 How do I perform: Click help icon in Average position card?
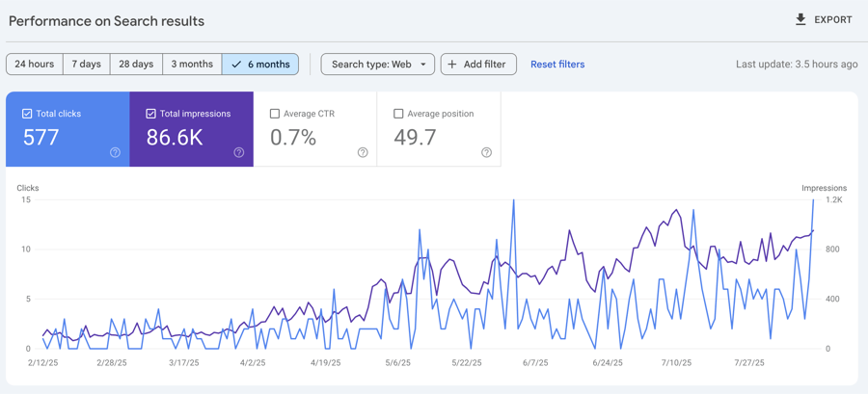[486, 152]
